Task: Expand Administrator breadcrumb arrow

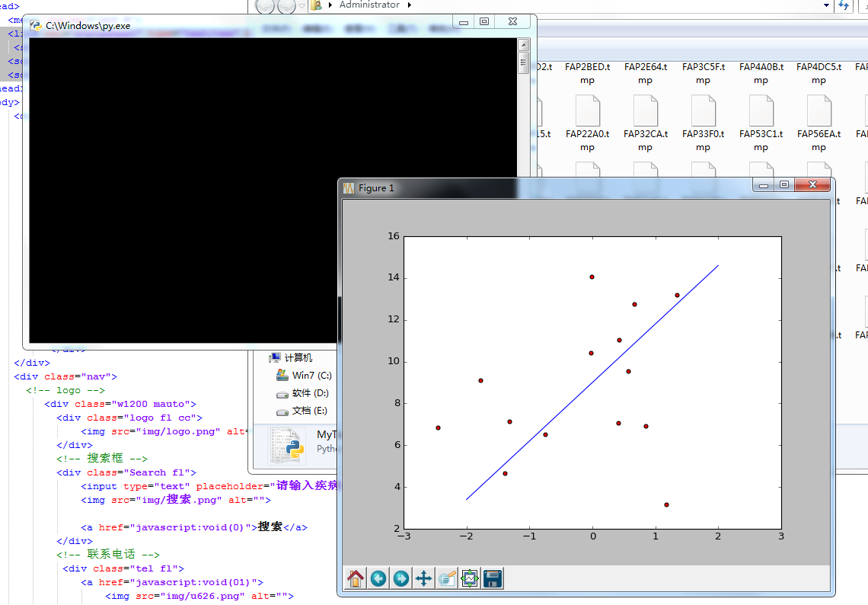Action: (409, 5)
